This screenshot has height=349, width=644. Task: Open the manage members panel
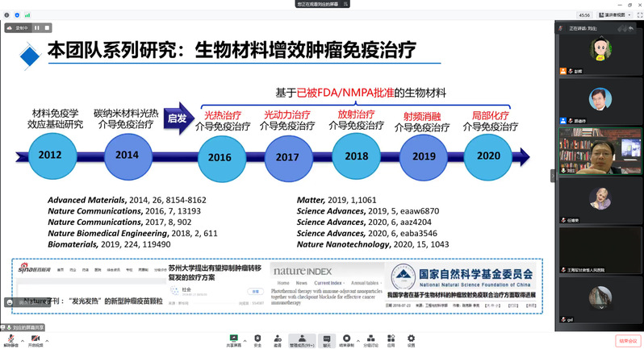(x=301, y=340)
